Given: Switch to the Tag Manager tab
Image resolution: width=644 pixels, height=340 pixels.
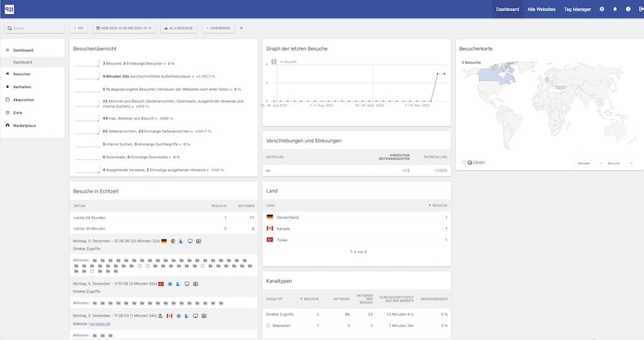Looking at the screenshot, I should click(577, 9).
